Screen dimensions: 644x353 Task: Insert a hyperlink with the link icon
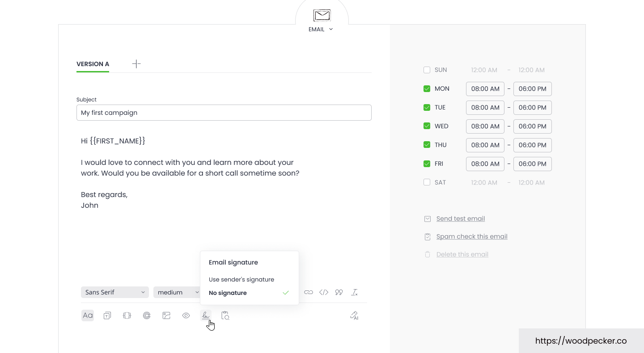(x=309, y=292)
